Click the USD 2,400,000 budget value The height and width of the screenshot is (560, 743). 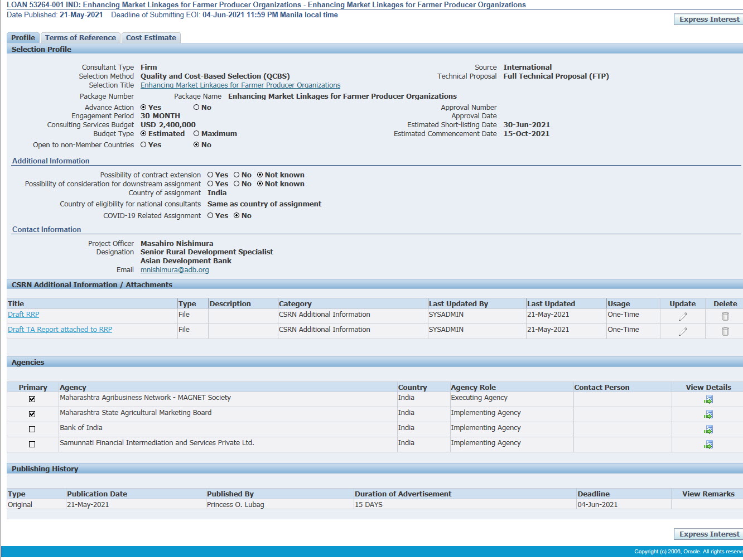click(x=168, y=125)
